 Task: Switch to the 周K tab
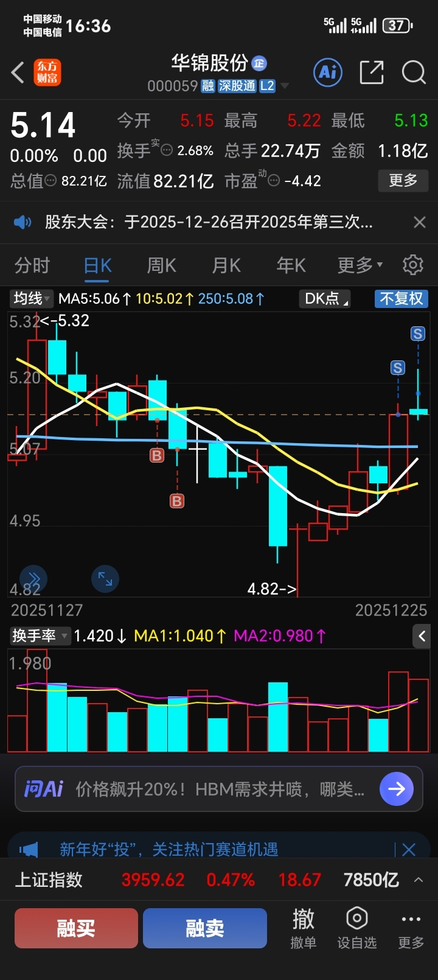coord(161,265)
